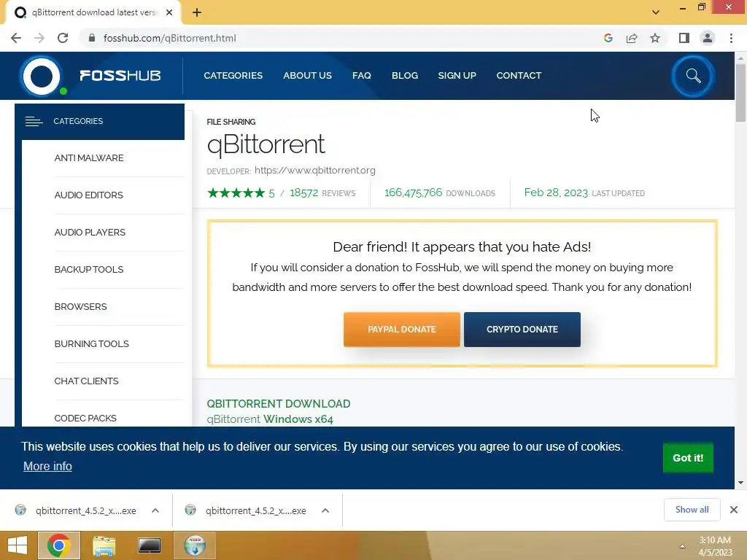
Task: Expand options for first qbittorrent download
Action: (x=155, y=510)
